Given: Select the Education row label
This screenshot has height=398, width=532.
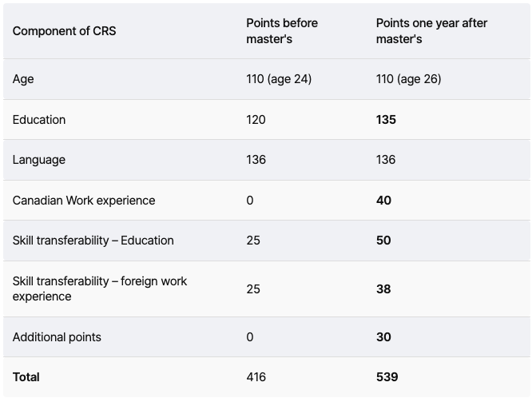Looking at the screenshot, I should [x=39, y=120].
